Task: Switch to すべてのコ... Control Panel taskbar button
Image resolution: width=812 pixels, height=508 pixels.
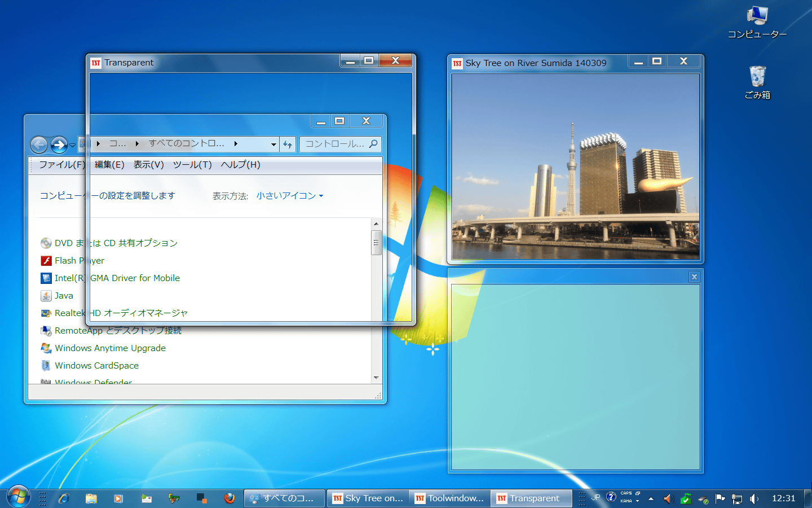Action: (285, 498)
